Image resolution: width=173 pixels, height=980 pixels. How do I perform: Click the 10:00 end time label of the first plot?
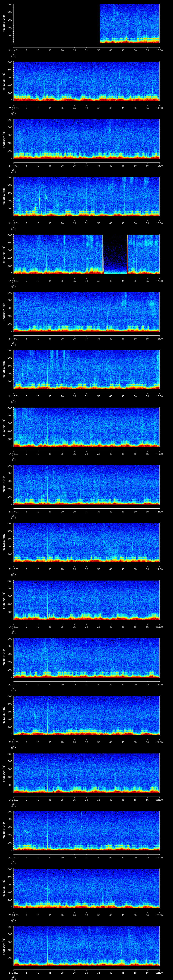(159, 50)
